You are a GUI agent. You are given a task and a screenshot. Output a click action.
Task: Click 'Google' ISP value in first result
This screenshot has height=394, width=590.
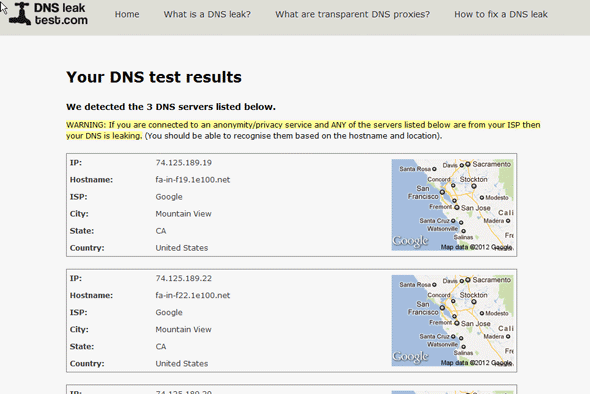pyautogui.click(x=169, y=197)
